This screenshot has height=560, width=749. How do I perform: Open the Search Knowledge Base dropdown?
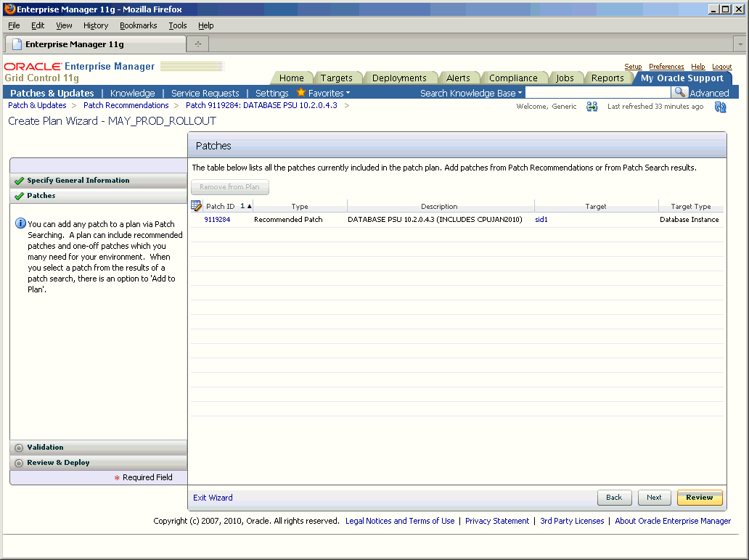tap(471, 93)
